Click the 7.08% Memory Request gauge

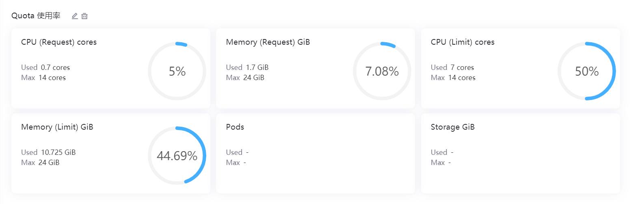point(382,71)
